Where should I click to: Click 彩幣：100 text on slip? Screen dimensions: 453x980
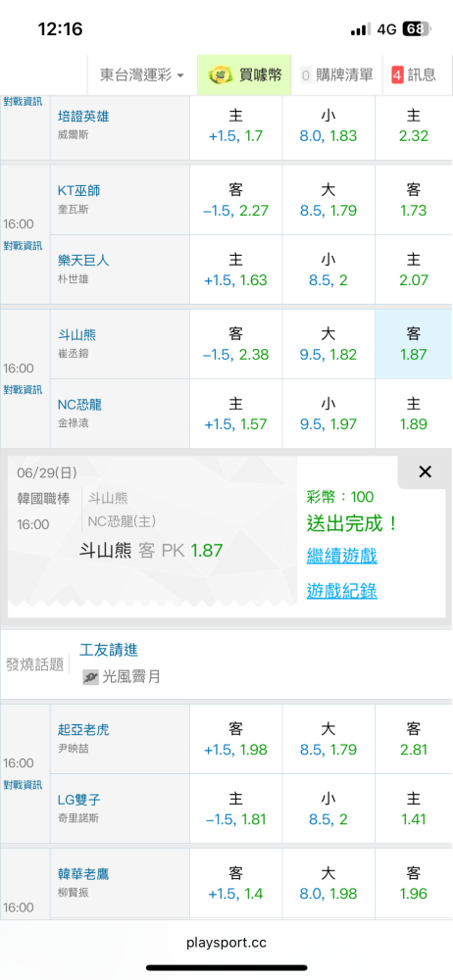click(x=339, y=497)
